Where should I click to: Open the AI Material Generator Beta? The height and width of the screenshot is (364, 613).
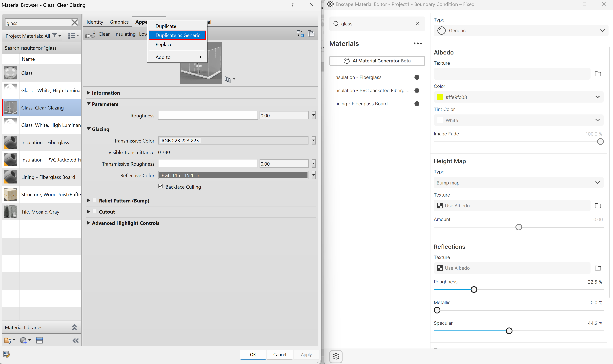click(377, 61)
